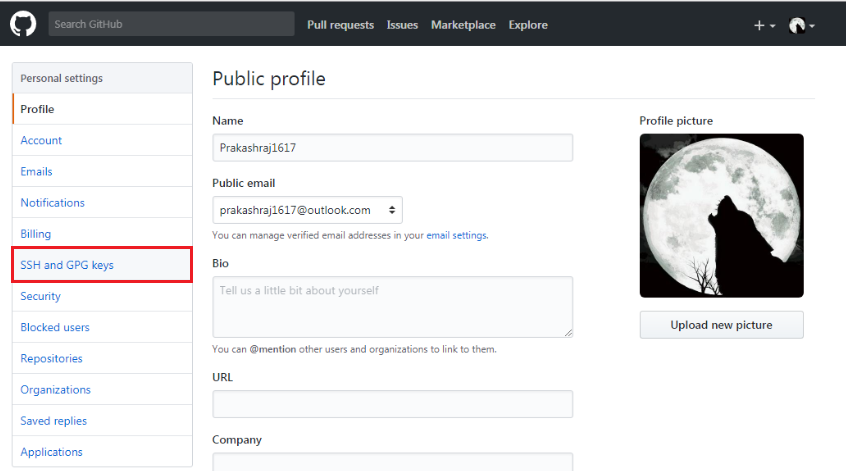
Task: Follow the email settings link
Action: point(456,236)
